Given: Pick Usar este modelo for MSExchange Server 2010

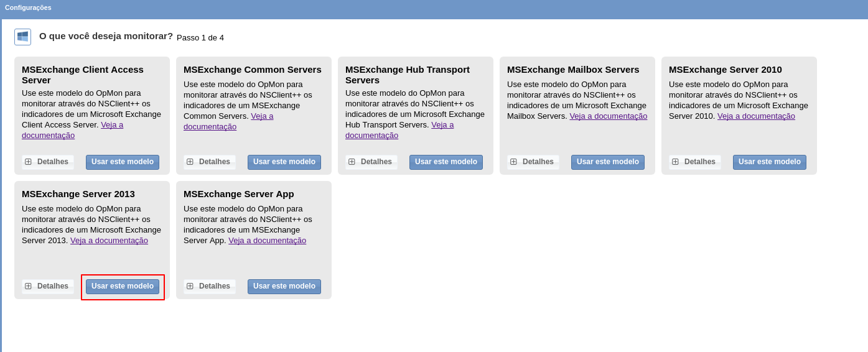Looking at the screenshot, I should pos(770,162).
